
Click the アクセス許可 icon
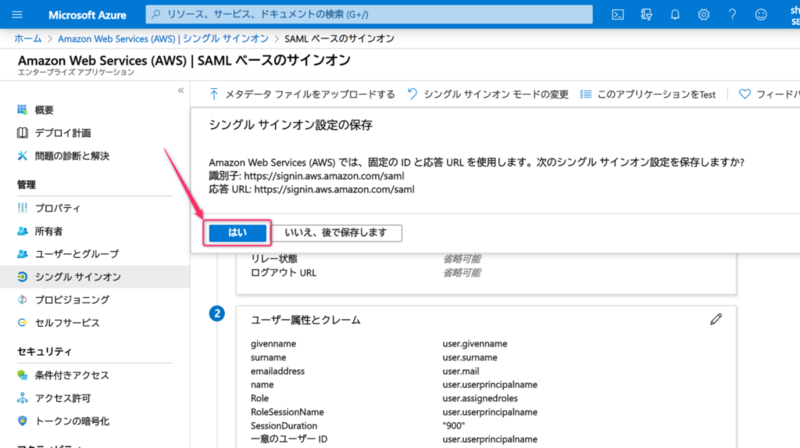point(22,398)
